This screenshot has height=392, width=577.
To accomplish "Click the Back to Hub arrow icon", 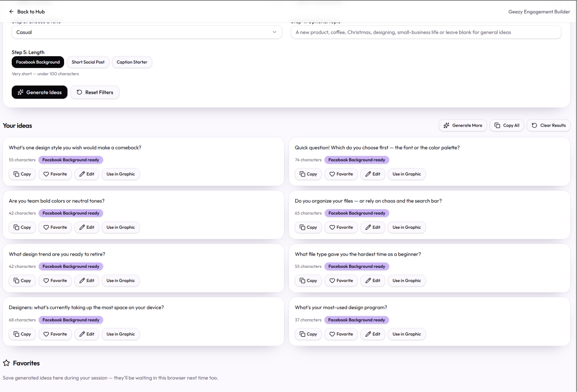I will pyautogui.click(x=11, y=12).
